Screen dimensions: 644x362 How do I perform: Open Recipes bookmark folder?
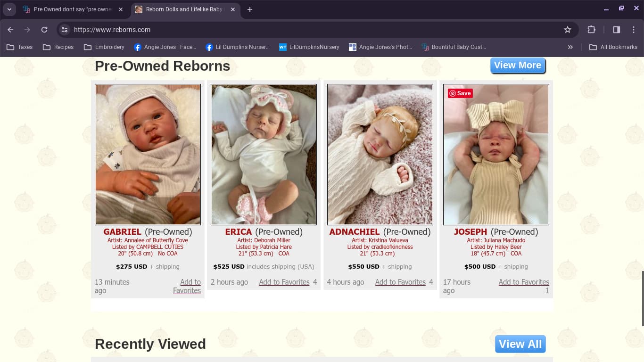pos(58,47)
